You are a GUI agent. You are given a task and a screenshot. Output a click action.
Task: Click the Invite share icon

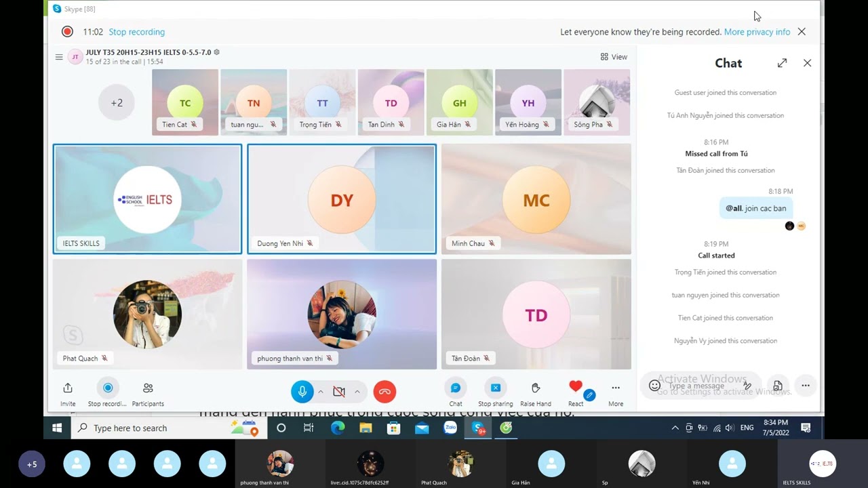pyautogui.click(x=68, y=388)
